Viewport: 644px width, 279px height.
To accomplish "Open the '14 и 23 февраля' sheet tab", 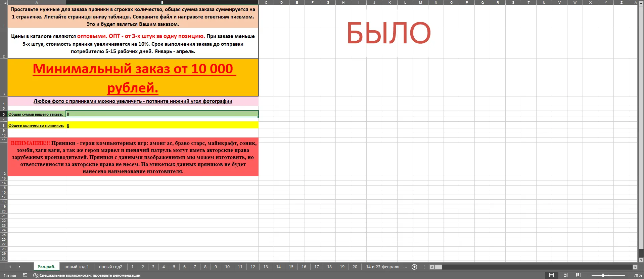I will [x=382, y=267].
